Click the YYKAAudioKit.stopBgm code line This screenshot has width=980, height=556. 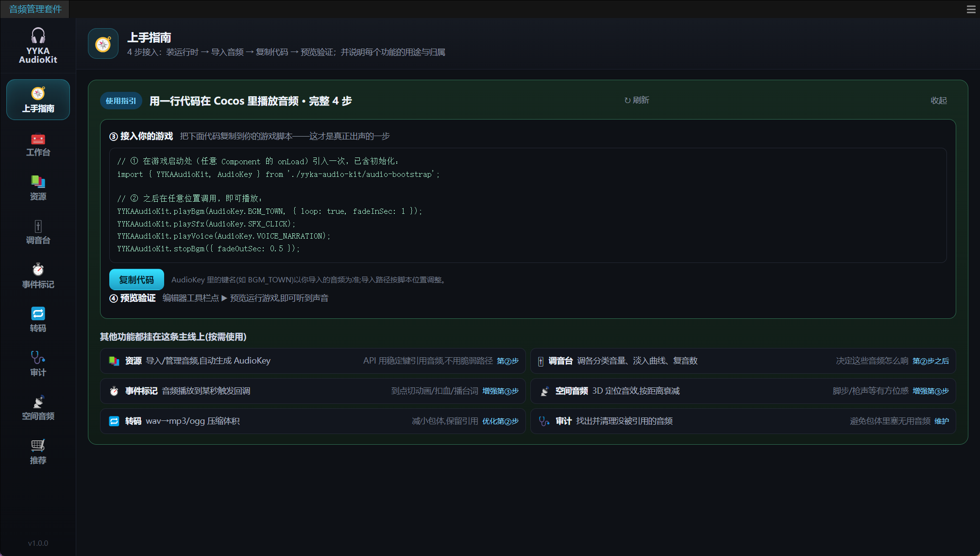coord(208,248)
